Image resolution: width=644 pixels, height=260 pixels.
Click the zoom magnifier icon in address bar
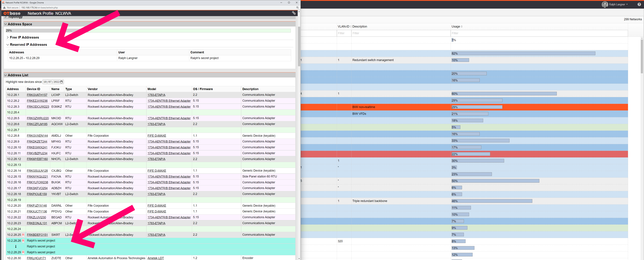[x=297, y=8]
